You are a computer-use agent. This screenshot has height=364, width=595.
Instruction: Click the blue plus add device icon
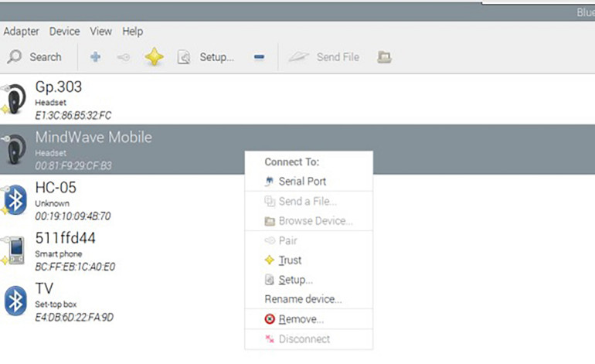(x=96, y=57)
